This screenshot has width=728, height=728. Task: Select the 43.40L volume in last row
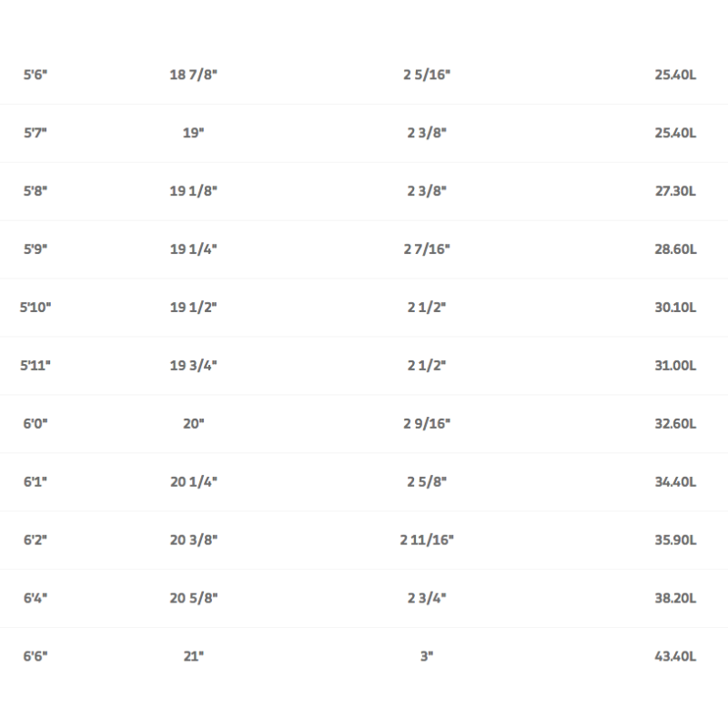click(675, 657)
